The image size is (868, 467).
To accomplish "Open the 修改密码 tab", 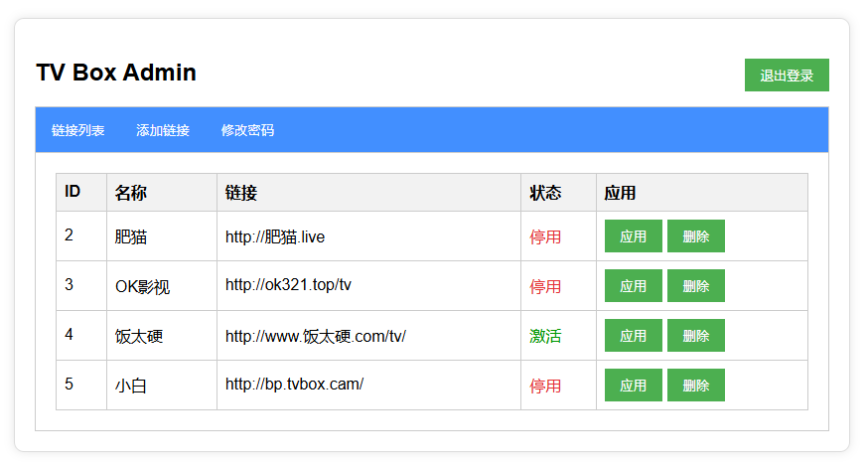I will tap(247, 130).
